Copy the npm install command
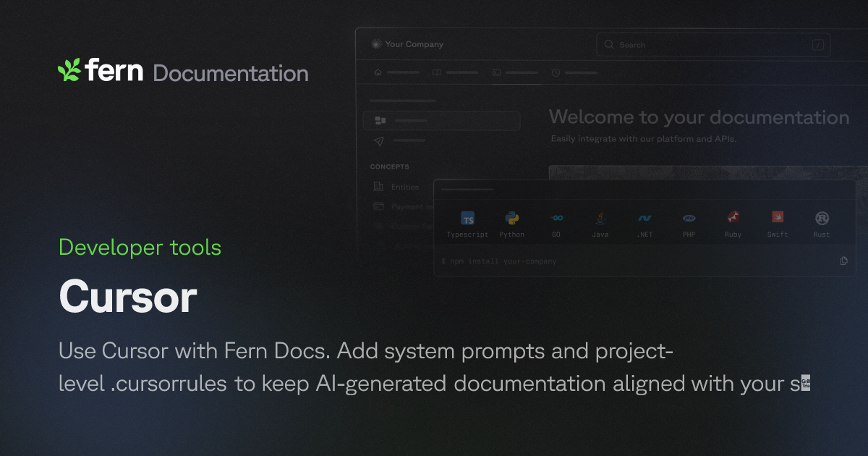 843,261
